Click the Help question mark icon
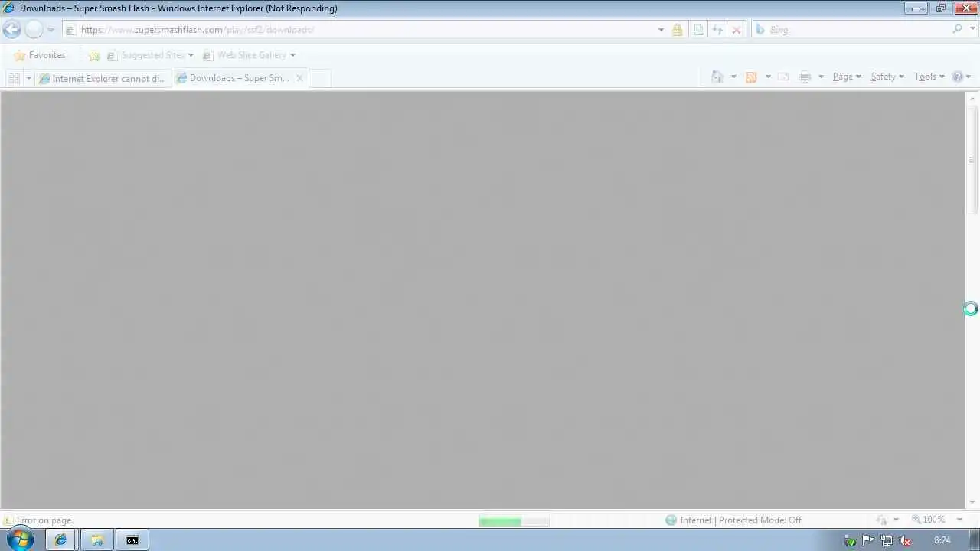The image size is (980, 551). click(957, 77)
